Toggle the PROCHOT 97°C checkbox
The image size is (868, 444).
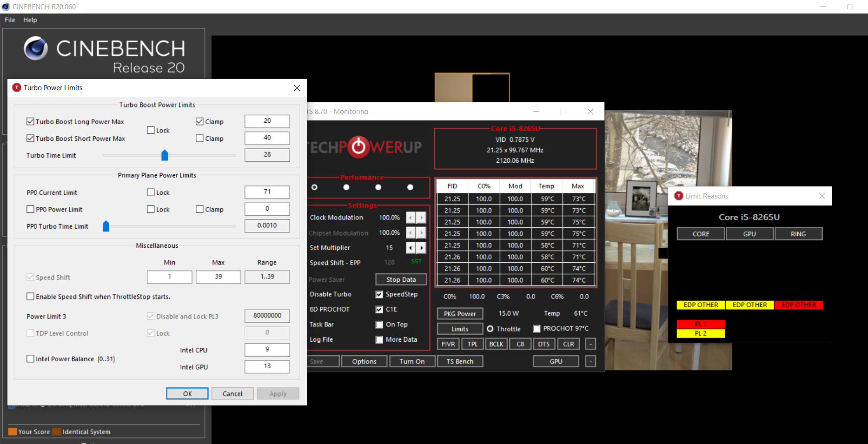(x=537, y=329)
